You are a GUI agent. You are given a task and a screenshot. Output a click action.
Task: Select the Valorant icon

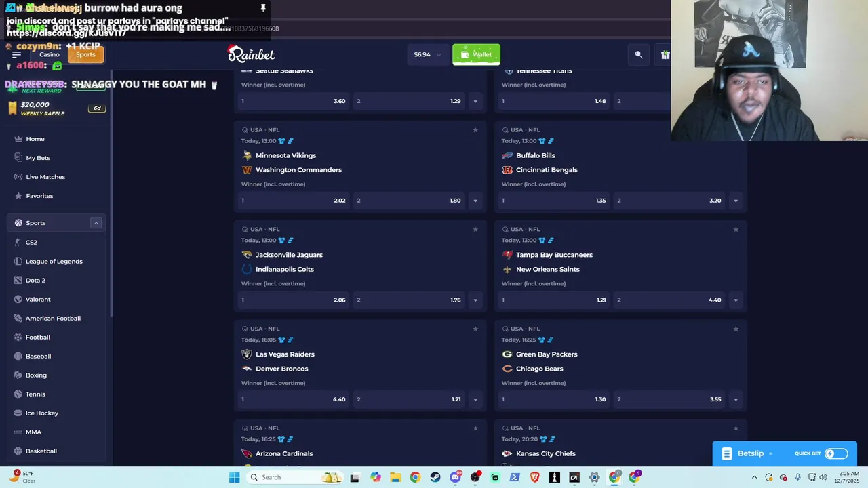(x=18, y=299)
